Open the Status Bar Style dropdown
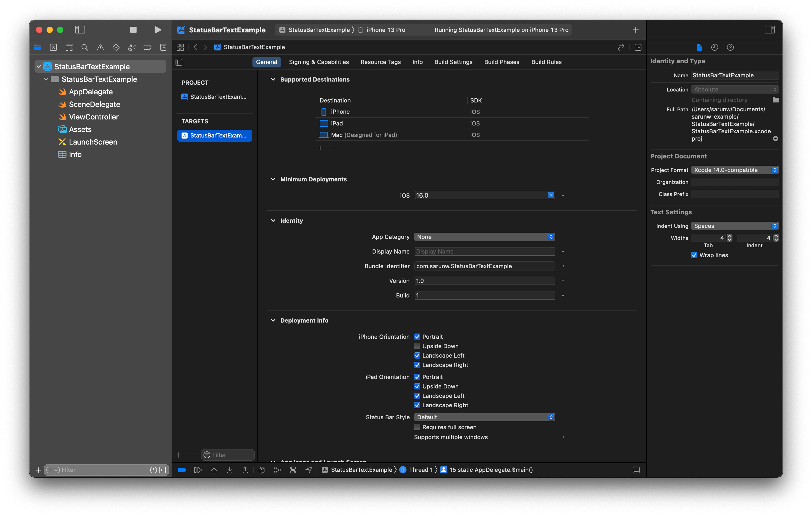Image resolution: width=812 pixels, height=516 pixels. click(x=484, y=417)
